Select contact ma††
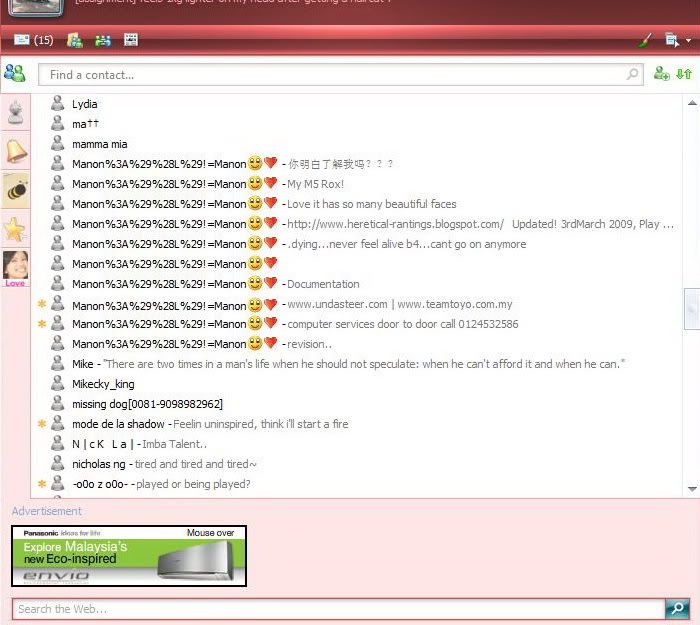 (85, 124)
